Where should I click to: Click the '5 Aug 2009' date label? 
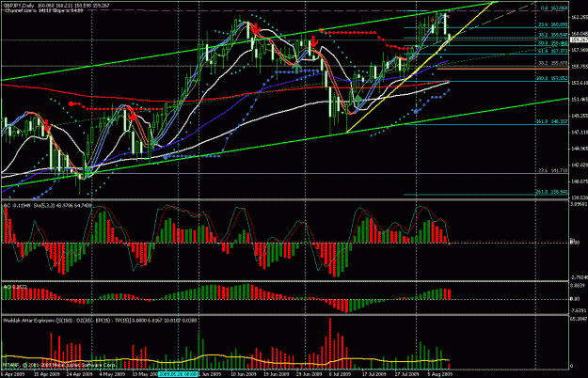[x=440, y=374]
